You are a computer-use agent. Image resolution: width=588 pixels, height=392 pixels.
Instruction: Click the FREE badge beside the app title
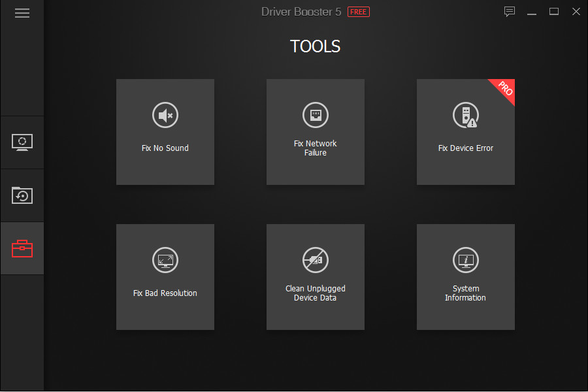coord(358,11)
